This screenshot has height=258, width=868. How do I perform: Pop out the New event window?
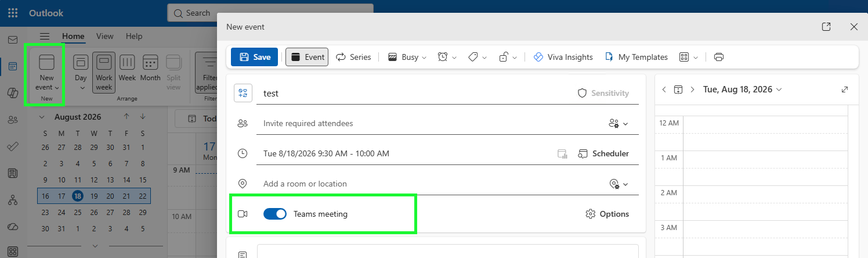(x=826, y=27)
